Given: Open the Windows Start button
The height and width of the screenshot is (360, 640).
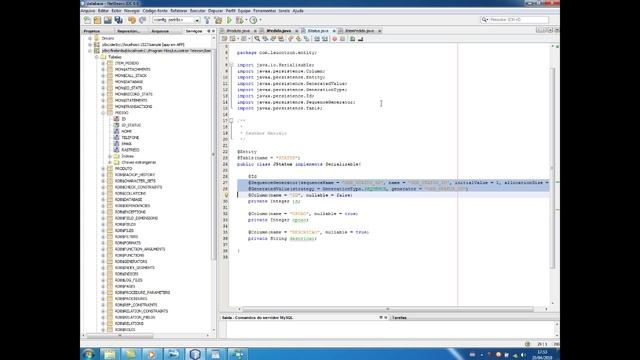Looking at the screenshot, I should (89, 354).
